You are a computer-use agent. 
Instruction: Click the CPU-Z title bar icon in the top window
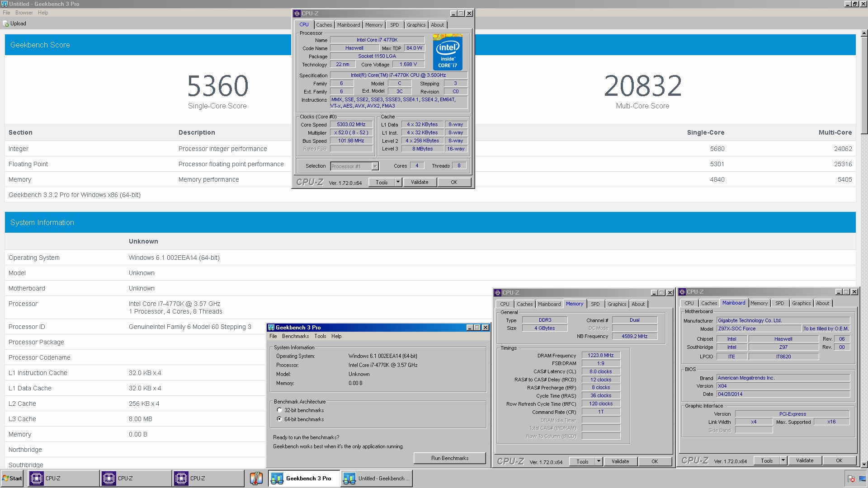tap(297, 14)
